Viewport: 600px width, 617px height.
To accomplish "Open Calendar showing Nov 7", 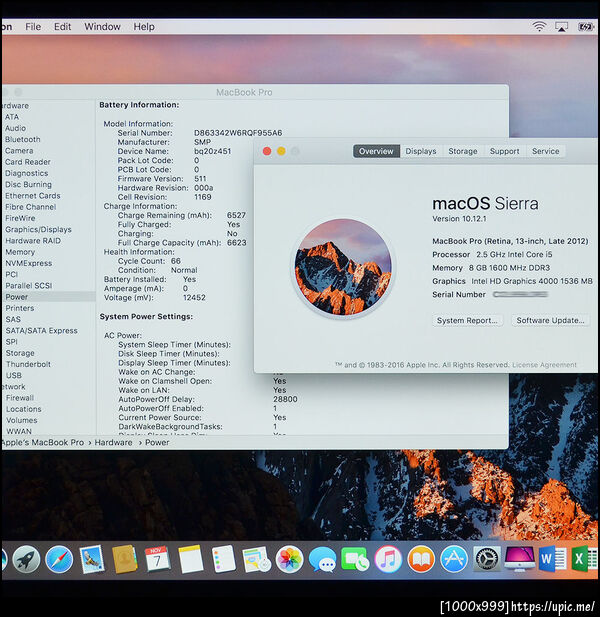I will tap(157, 559).
